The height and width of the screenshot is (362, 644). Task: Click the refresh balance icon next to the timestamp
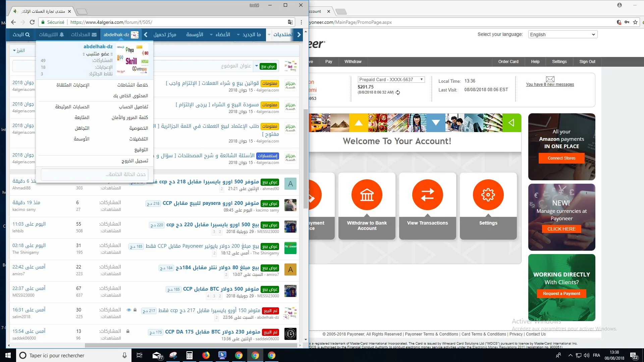tap(398, 93)
